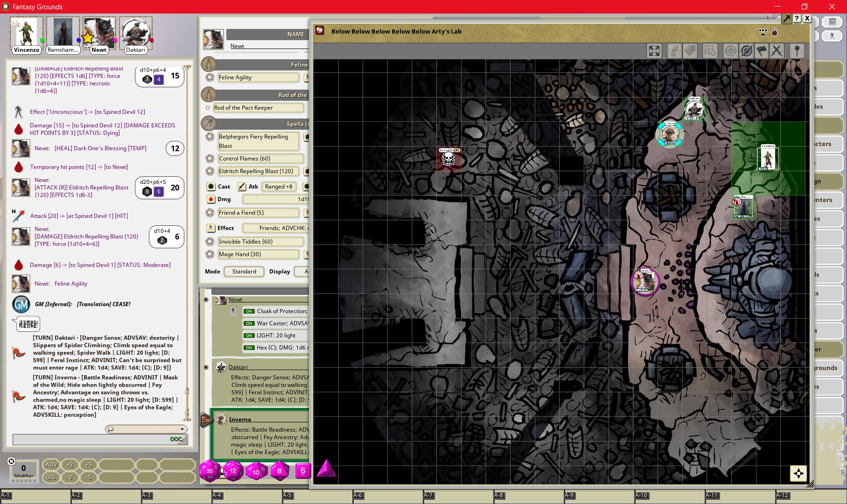This screenshot has width=847, height=504.
Task: Toggle the Rod of the Pact Keeper radio circle
Action: pyautogui.click(x=208, y=108)
